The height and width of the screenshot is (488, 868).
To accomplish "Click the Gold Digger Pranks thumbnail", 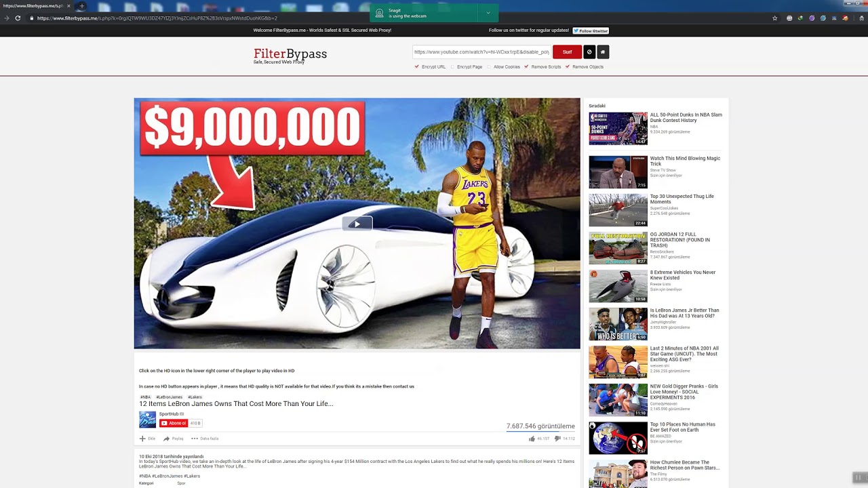I will coord(618,400).
